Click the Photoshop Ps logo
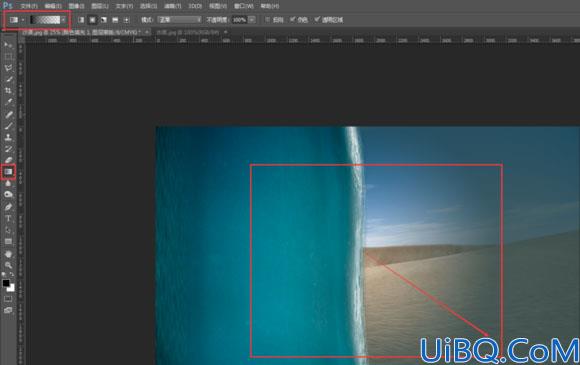Screen dimensions: 580x365 [x=8, y=5]
